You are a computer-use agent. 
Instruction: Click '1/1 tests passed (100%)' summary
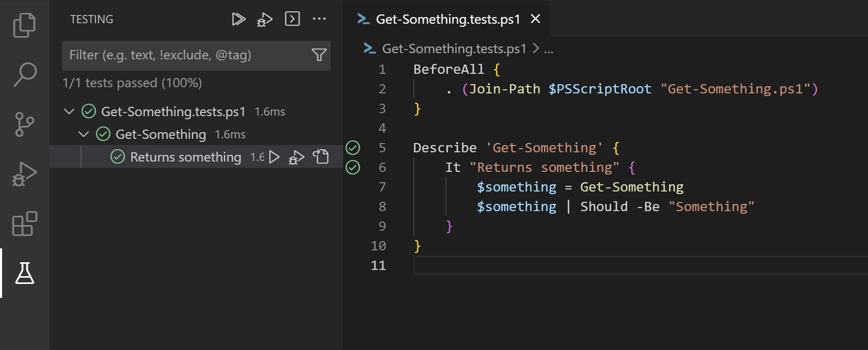click(x=132, y=83)
